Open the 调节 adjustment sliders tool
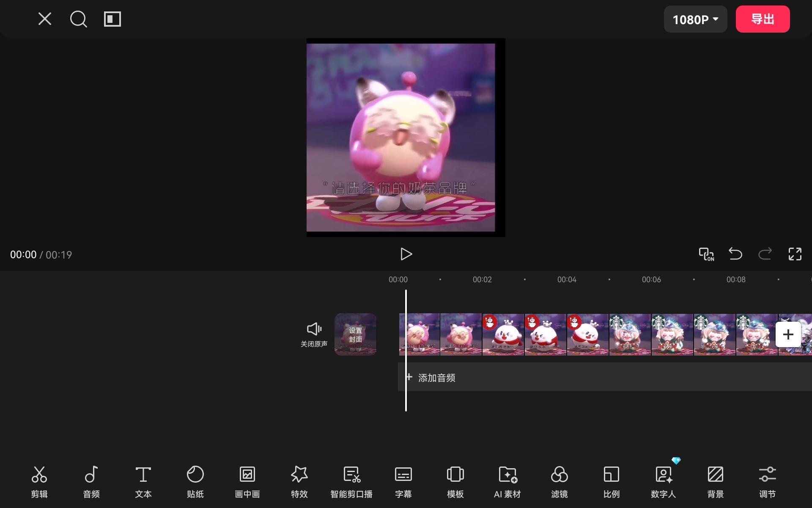Screen dimensions: 812x508 pos(767,481)
